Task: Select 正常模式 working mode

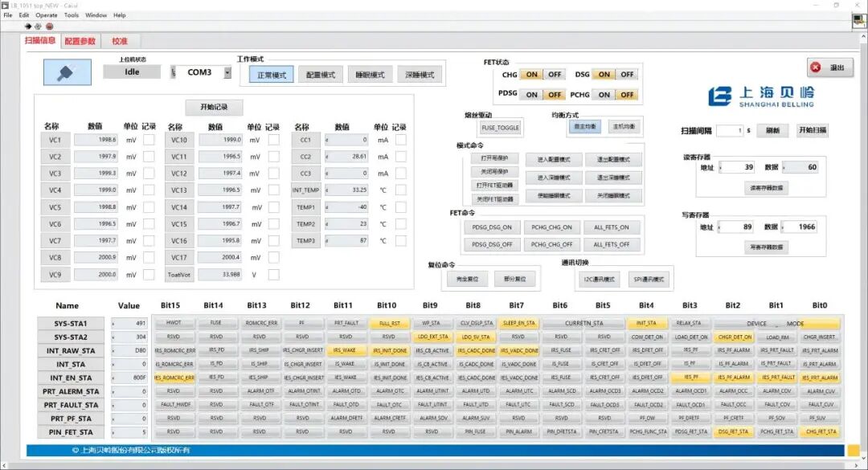Action: click(x=272, y=75)
